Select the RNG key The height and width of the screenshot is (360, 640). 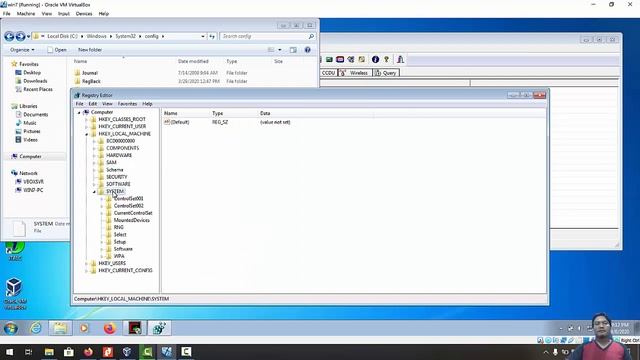pos(118,227)
